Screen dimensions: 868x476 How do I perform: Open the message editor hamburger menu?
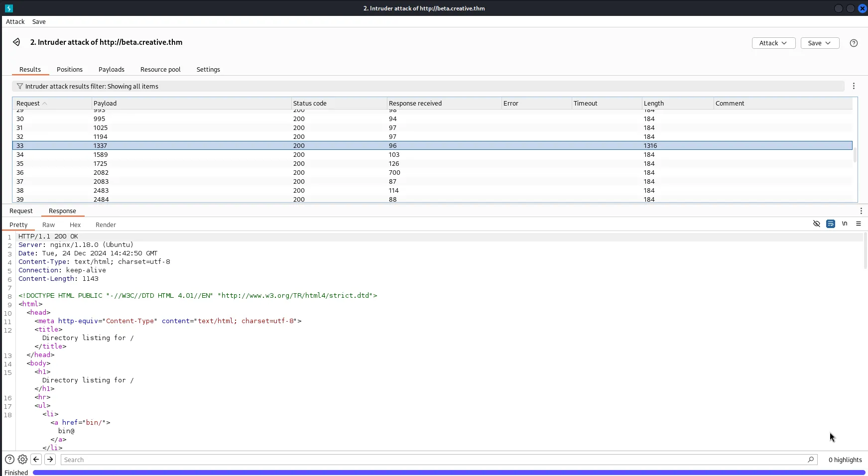[x=859, y=224]
